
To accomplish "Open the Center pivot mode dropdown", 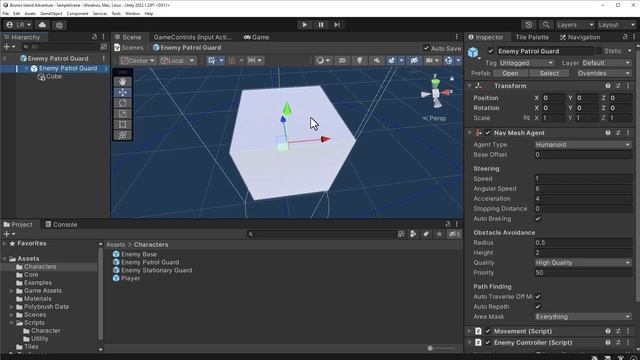I will 138,60.
